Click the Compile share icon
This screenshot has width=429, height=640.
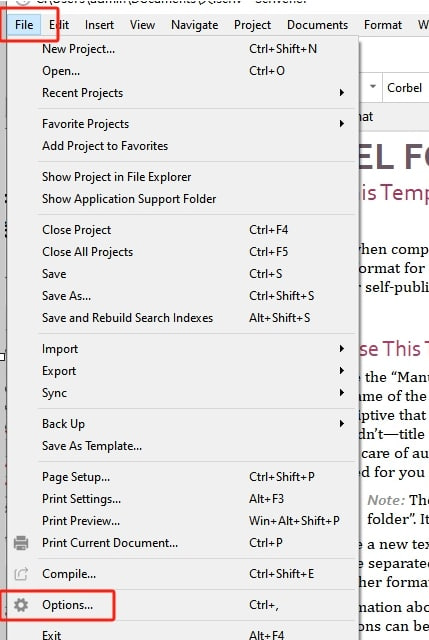21,574
